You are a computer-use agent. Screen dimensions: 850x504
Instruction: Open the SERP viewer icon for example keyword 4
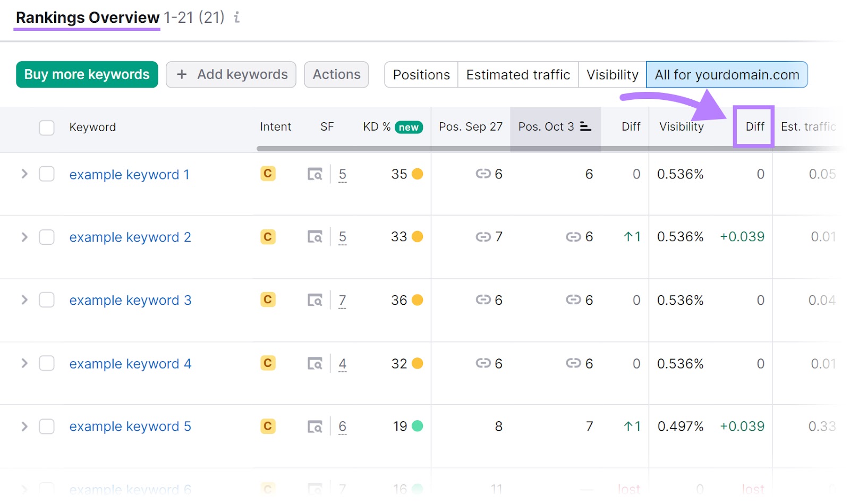(x=315, y=363)
